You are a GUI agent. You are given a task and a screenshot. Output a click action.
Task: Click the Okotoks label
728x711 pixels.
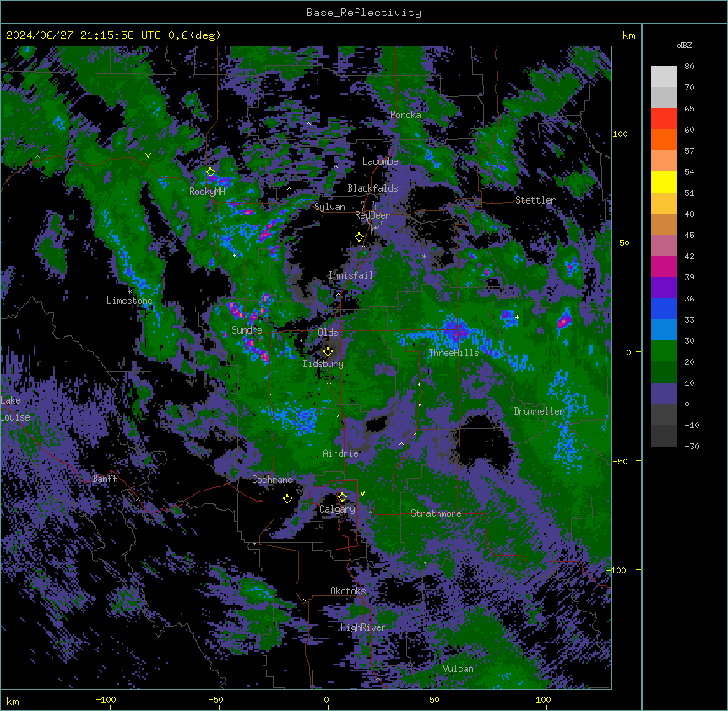pos(348,591)
